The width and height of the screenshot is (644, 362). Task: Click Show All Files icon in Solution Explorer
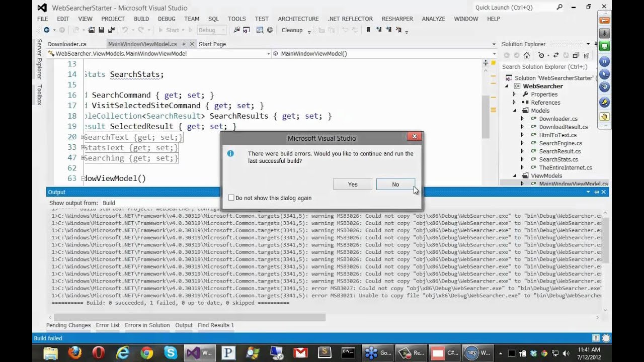[x=586, y=55]
